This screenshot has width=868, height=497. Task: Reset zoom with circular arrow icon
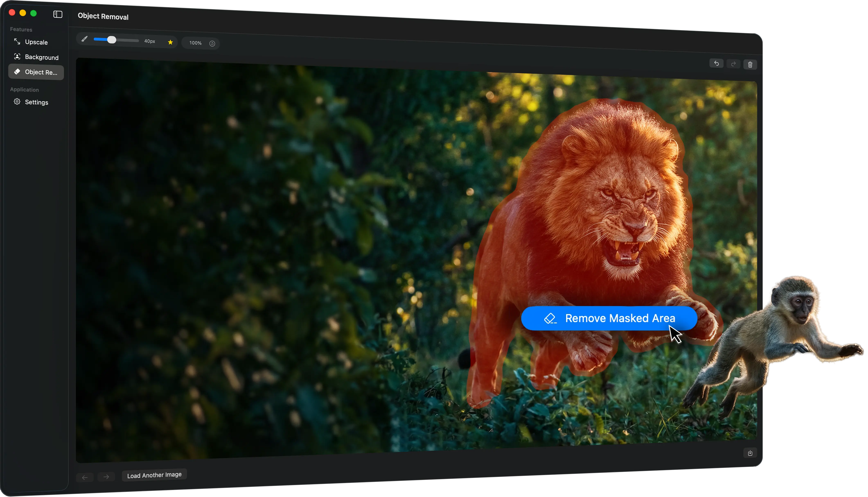[212, 43]
